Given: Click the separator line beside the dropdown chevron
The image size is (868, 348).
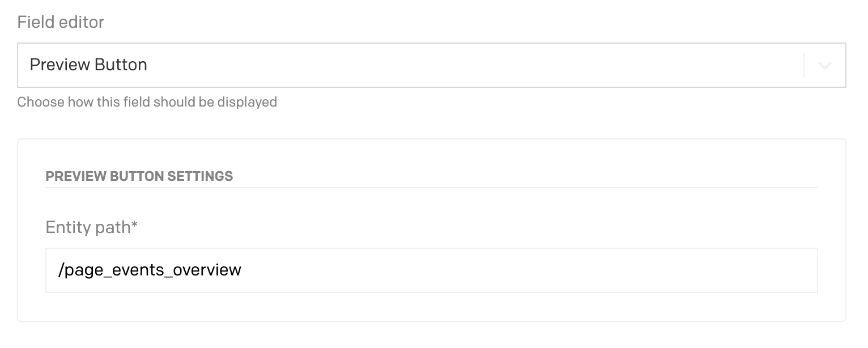Looking at the screenshot, I should (804, 66).
